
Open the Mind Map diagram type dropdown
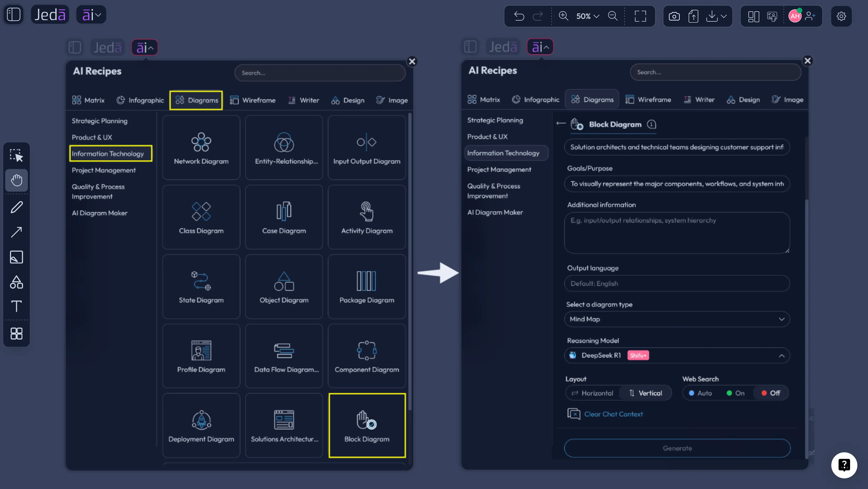(677, 319)
